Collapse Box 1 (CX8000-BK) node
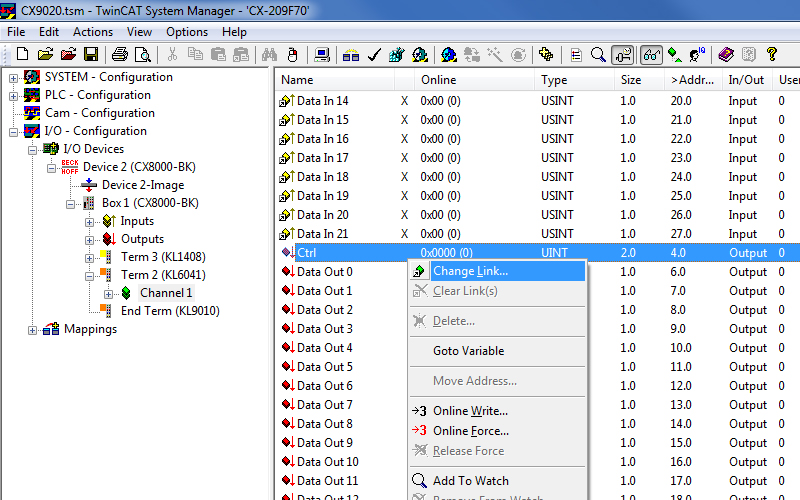800x500 pixels. (70, 204)
